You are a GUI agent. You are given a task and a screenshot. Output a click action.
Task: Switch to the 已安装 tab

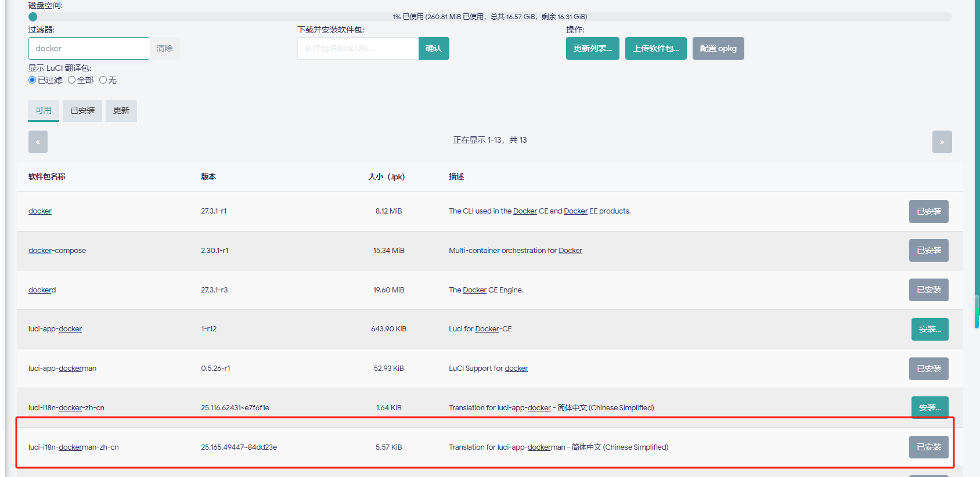point(82,110)
